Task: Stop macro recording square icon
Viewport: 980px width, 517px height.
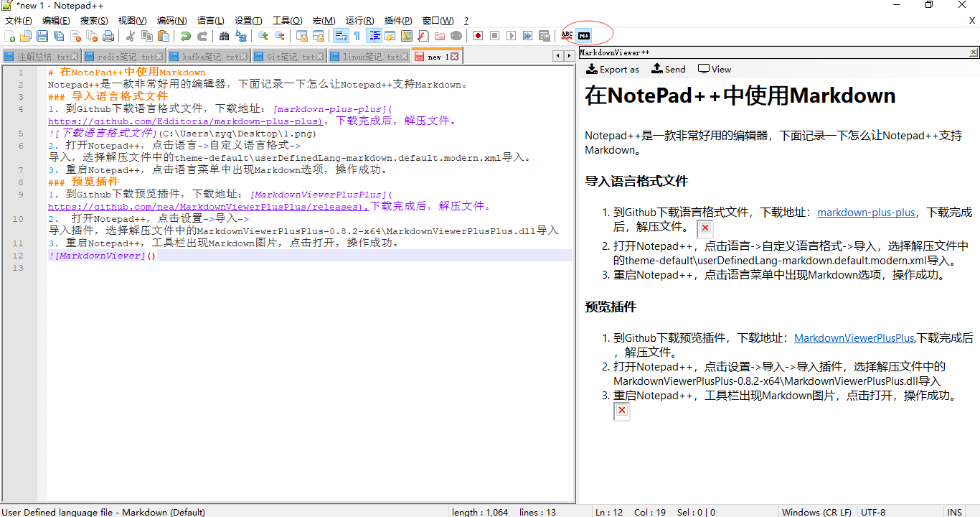Action: (494, 35)
